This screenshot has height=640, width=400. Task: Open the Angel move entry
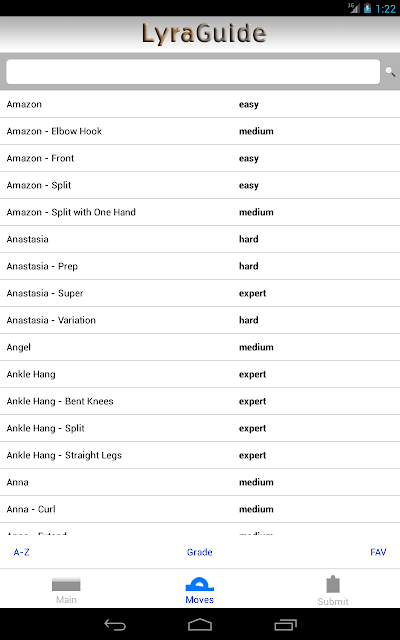(200, 347)
